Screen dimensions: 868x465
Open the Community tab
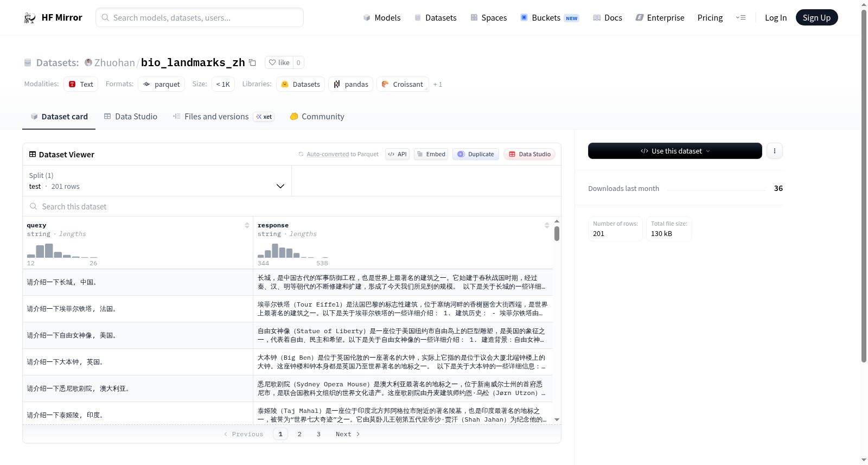[317, 116]
